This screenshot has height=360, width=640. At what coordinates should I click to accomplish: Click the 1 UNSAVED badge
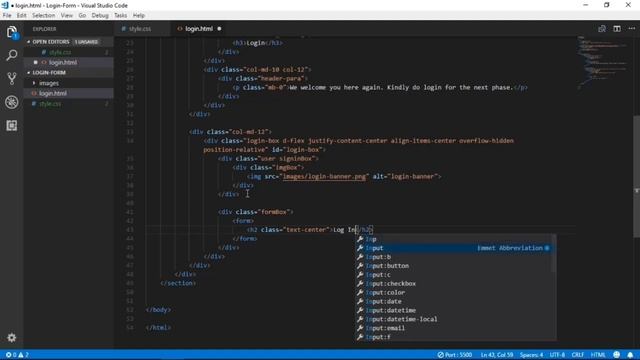(86, 42)
